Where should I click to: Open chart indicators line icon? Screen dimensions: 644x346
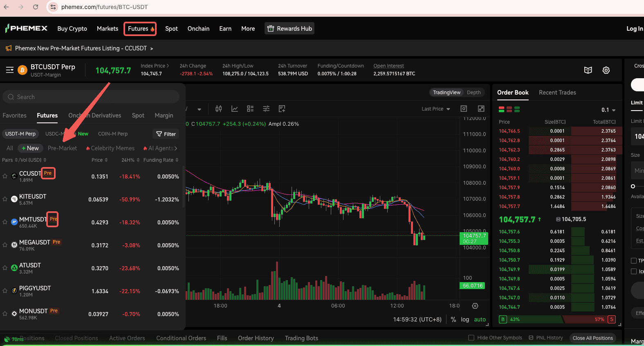(x=235, y=109)
